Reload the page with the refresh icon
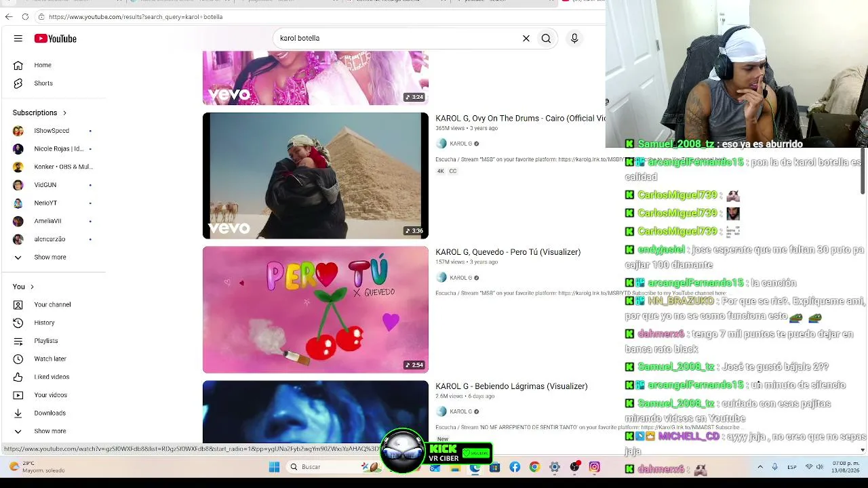 [x=25, y=17]
